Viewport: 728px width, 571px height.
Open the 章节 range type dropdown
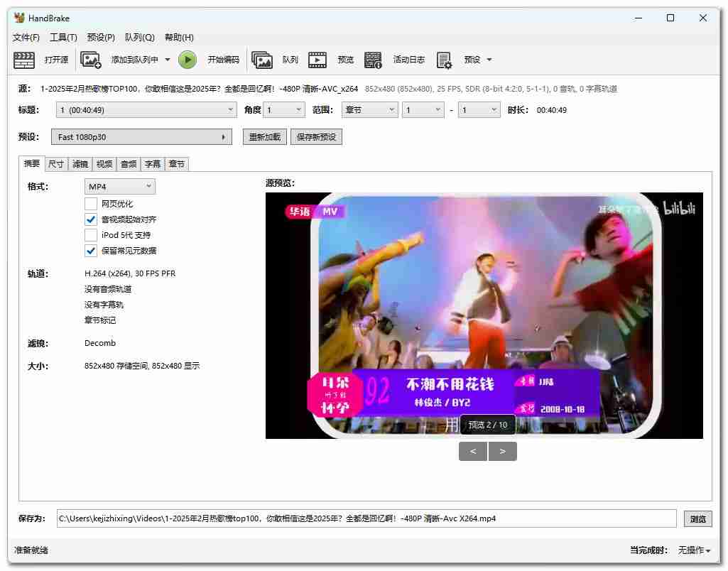369,110
